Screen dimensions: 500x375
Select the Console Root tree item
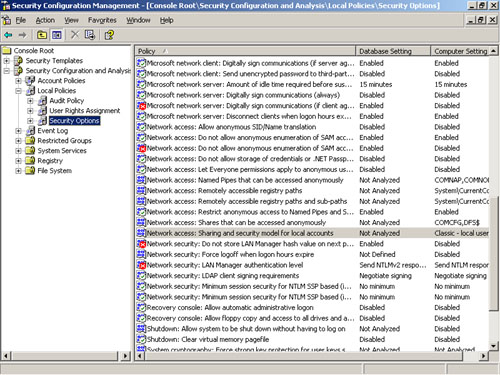pos(34,51)
